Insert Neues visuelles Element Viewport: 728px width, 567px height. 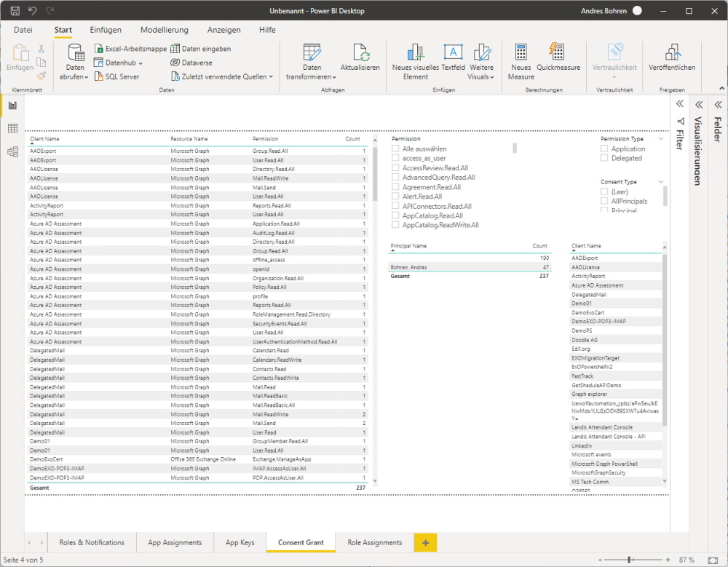(x=415, y=62)
